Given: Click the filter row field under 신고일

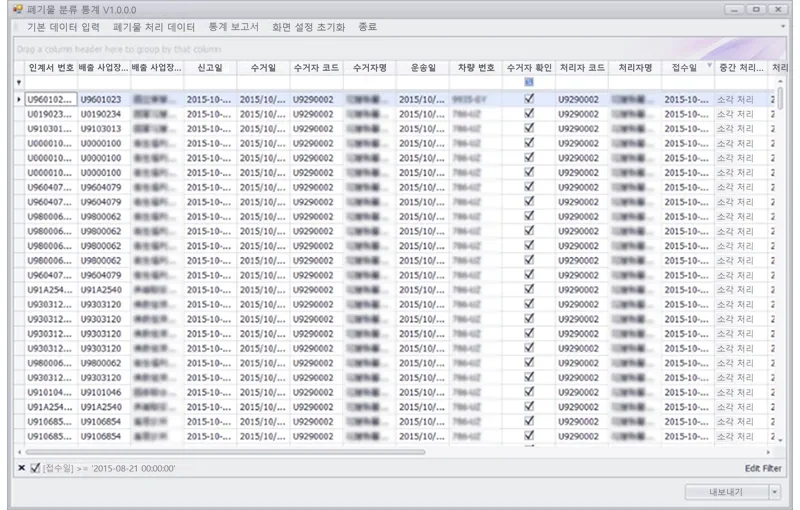Looking at the screenshot, I should [210, 82].
